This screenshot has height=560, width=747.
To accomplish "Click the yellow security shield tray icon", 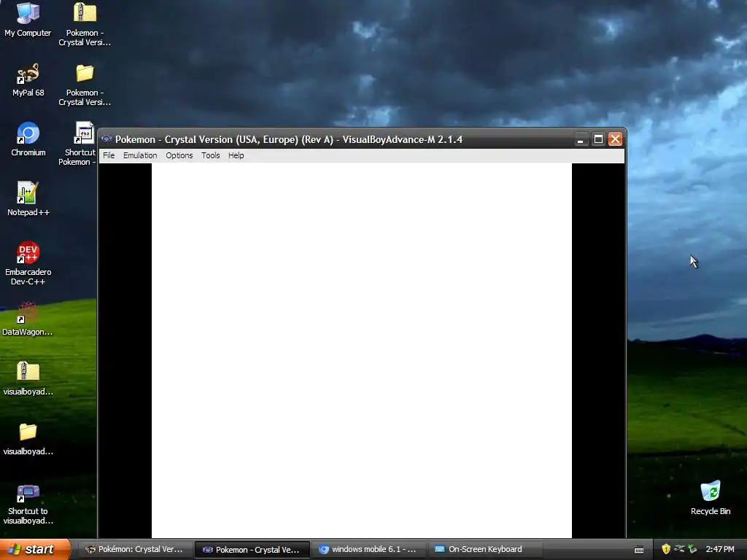I will pos(666,549).
